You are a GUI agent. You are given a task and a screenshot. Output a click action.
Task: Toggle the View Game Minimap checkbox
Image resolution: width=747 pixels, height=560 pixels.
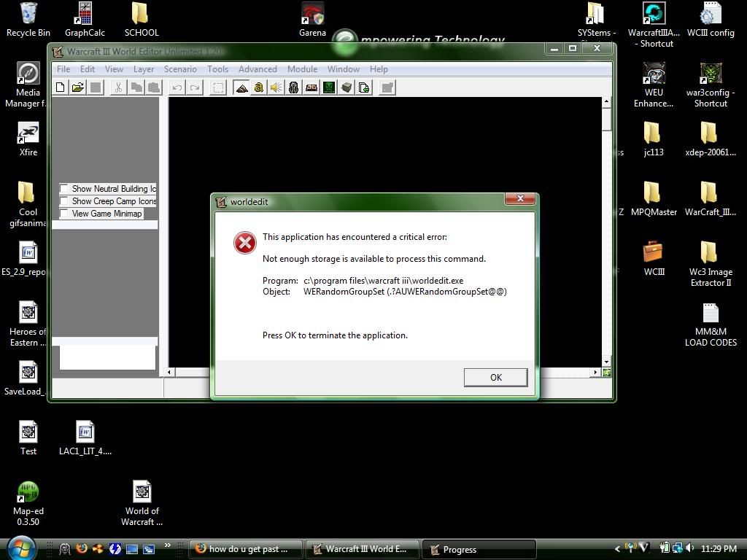(64, 214)
